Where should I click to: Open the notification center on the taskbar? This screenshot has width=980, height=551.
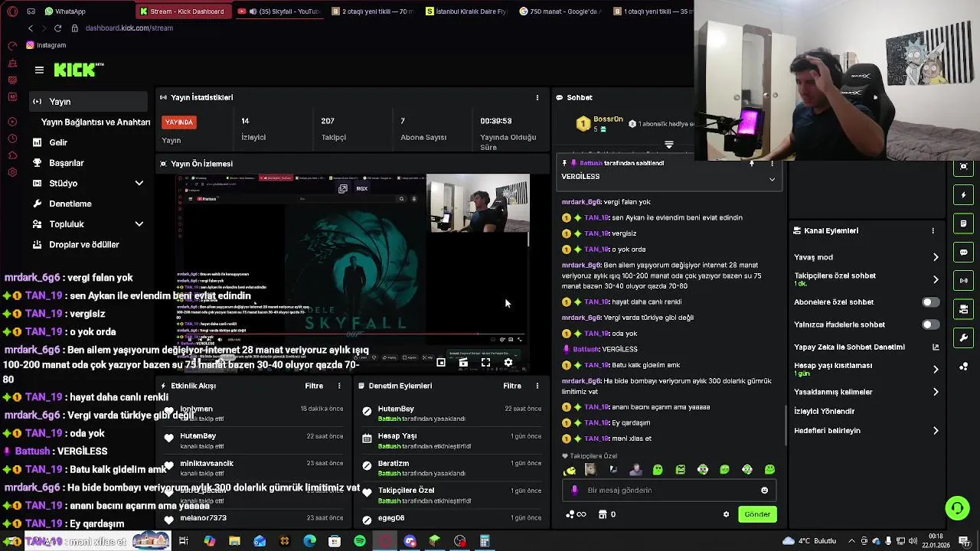pyautogui.click(x=965, y=541)
